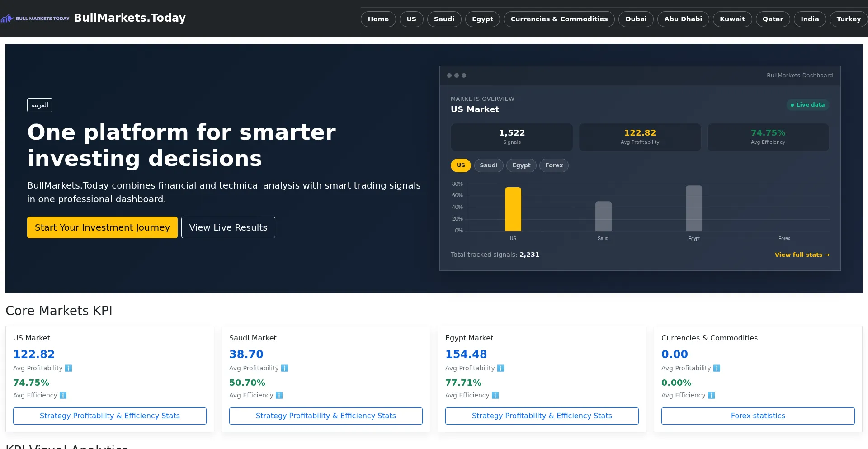The height and width of the screenshot is (449, 868).
Task: Open the US nav item
Action: click(x=411, y=19)
